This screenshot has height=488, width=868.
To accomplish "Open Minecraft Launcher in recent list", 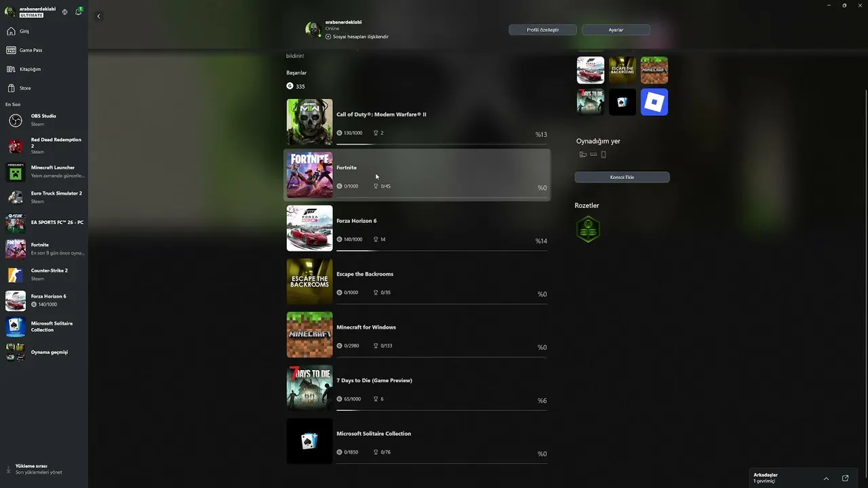I will coord(44,171).
